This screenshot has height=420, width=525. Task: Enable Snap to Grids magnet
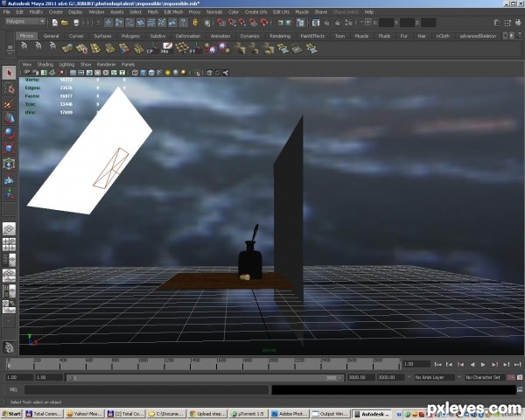tap(221, 23)
